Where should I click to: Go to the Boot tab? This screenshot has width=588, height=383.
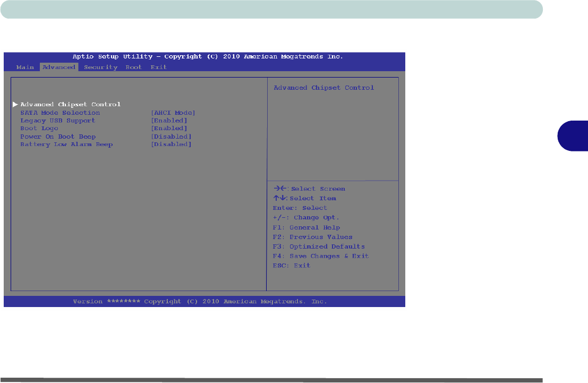133,67
